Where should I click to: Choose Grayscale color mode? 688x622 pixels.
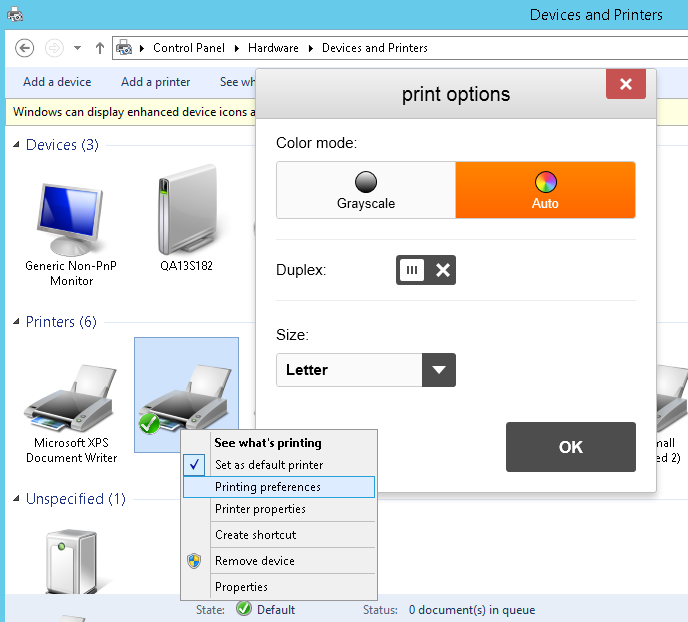pos(365,190)
